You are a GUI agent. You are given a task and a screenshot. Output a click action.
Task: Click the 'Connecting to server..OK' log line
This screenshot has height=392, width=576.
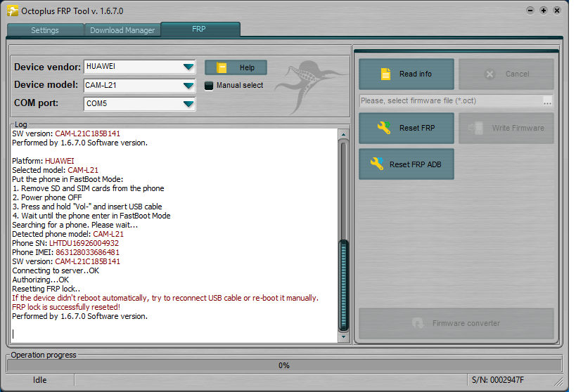click(56, 270)
